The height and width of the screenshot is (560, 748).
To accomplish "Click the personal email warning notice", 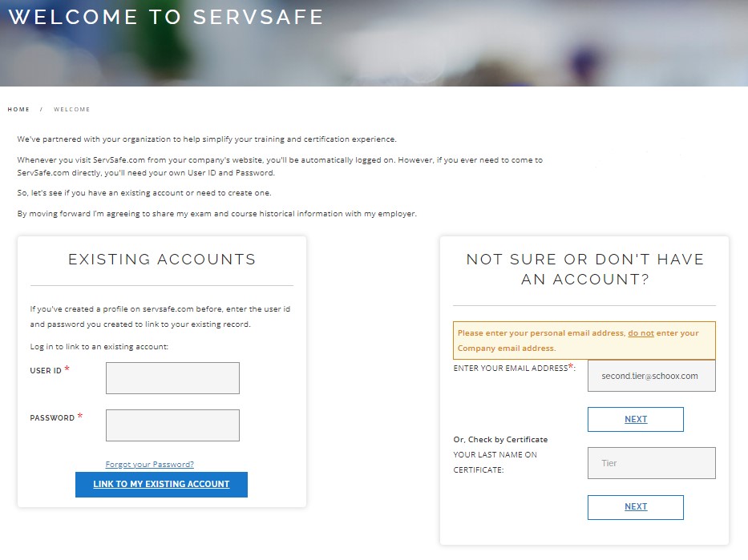I will 584,340.
